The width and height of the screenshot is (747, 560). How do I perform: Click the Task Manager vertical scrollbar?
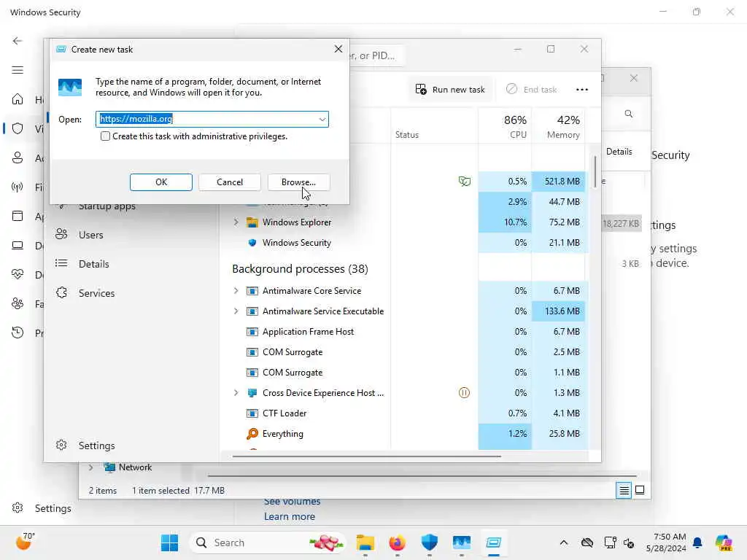point(595,171)
